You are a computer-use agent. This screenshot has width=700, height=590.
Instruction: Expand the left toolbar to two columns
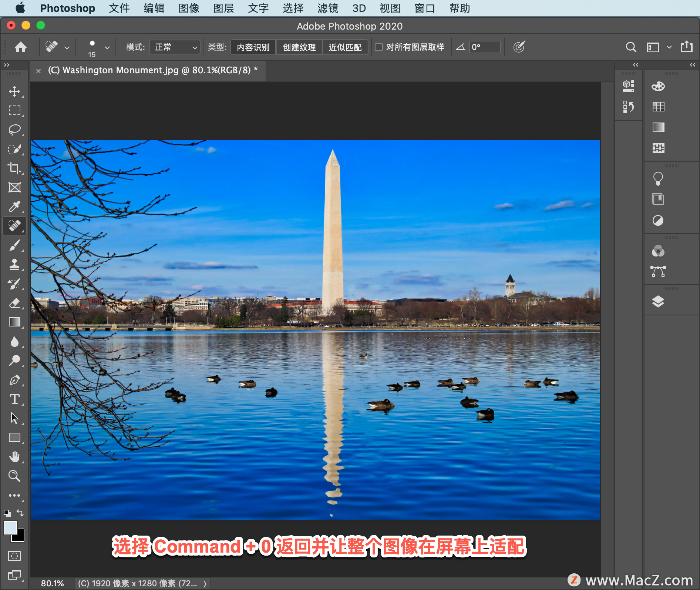7,65
